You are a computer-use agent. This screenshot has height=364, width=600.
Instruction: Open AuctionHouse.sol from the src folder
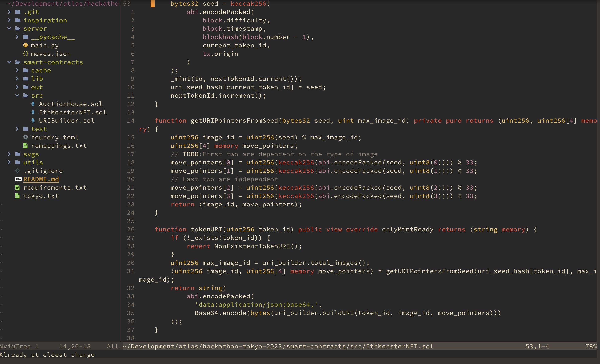click(71, 104)
